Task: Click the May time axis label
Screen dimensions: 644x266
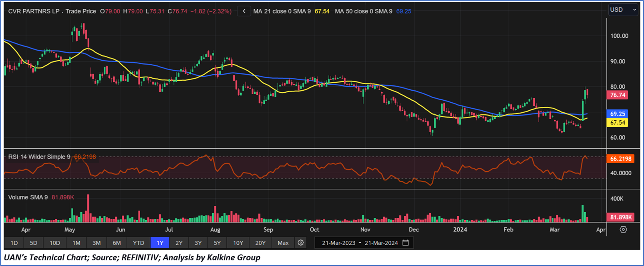Action: pos(70,229)
